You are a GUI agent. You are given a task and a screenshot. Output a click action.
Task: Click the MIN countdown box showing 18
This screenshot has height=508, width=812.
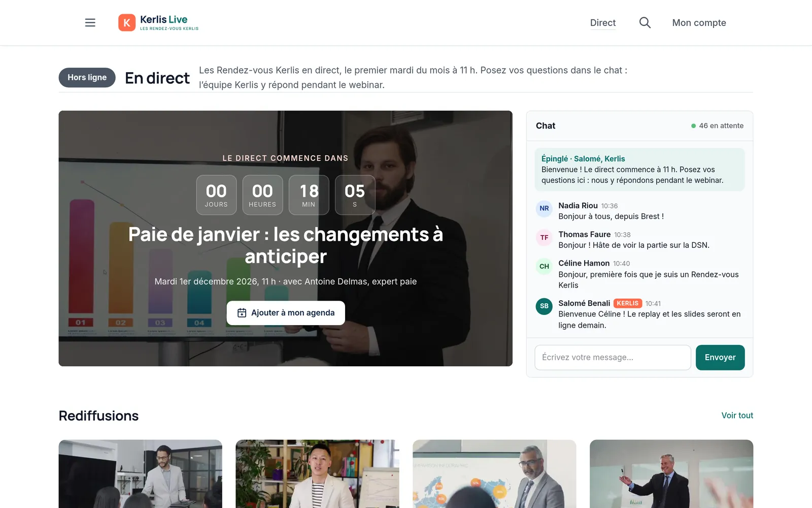309,195
